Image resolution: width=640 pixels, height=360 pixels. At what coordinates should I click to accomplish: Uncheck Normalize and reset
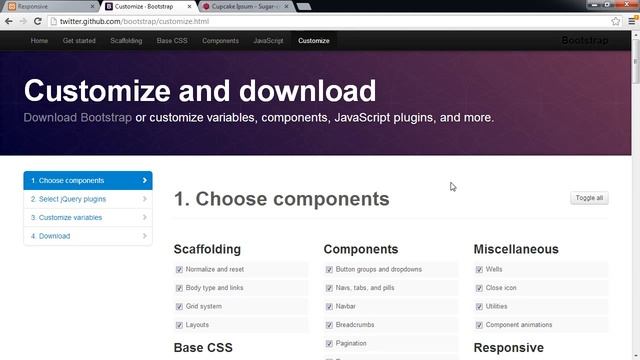179,269
